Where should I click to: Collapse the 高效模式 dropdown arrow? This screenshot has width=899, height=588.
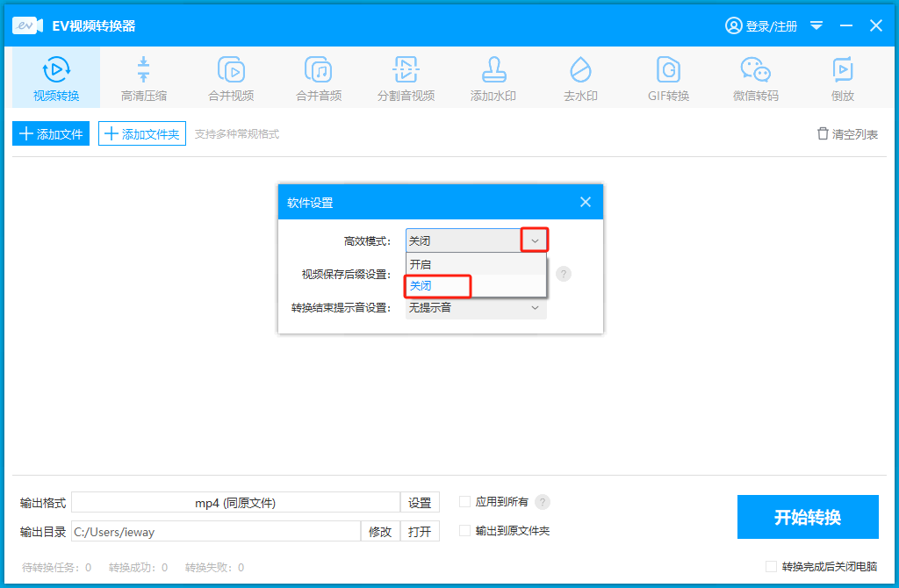pos(535,240)
